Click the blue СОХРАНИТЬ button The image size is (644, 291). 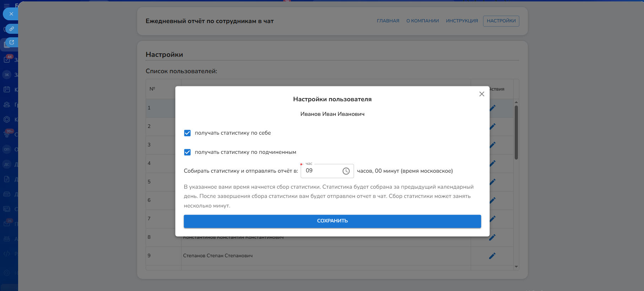click(332, 221)
